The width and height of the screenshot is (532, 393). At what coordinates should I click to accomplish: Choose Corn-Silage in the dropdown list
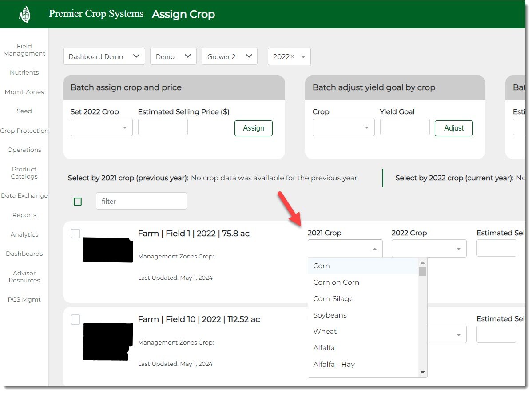coord(333,299)
